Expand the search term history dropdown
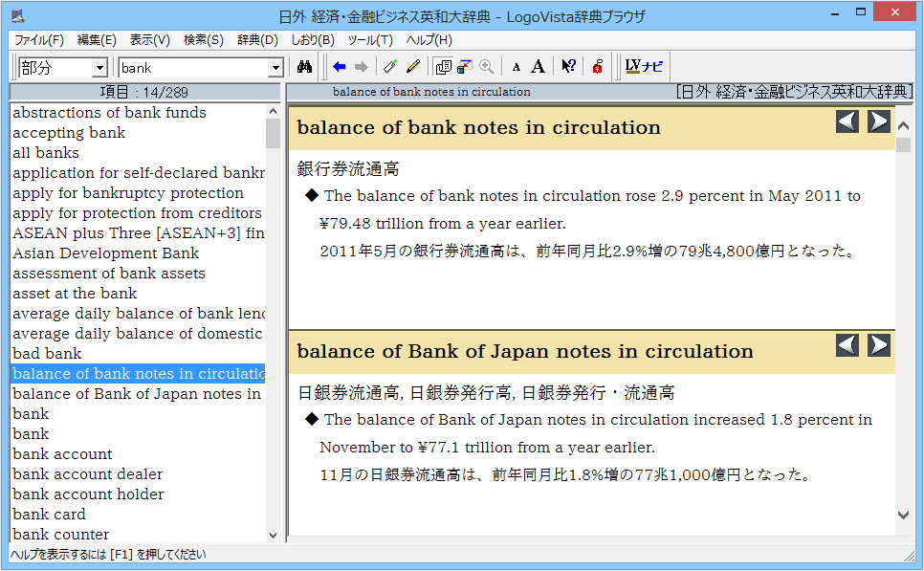Screen dimensions: 924x571 [x=275, y=68]
